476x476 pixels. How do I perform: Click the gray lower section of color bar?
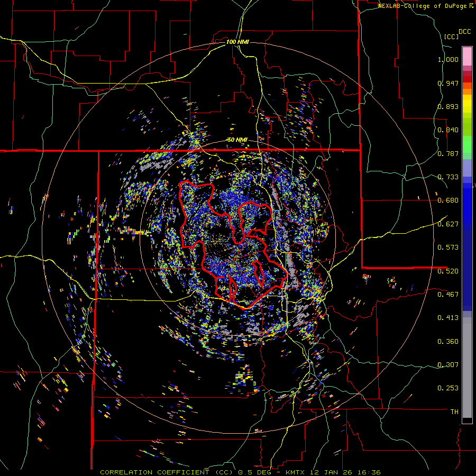point(467,368)
